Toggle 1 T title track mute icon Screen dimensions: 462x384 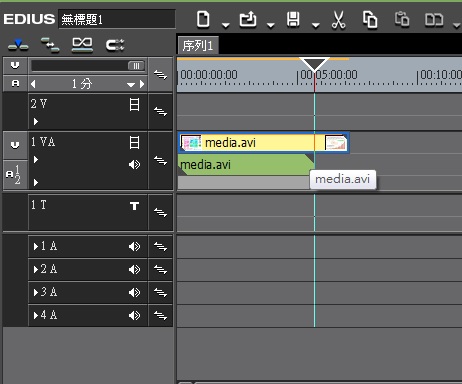134,206
